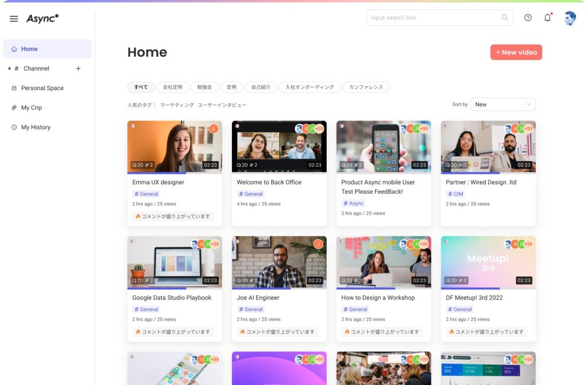Open the notifications bell icon

click(547, 17)
